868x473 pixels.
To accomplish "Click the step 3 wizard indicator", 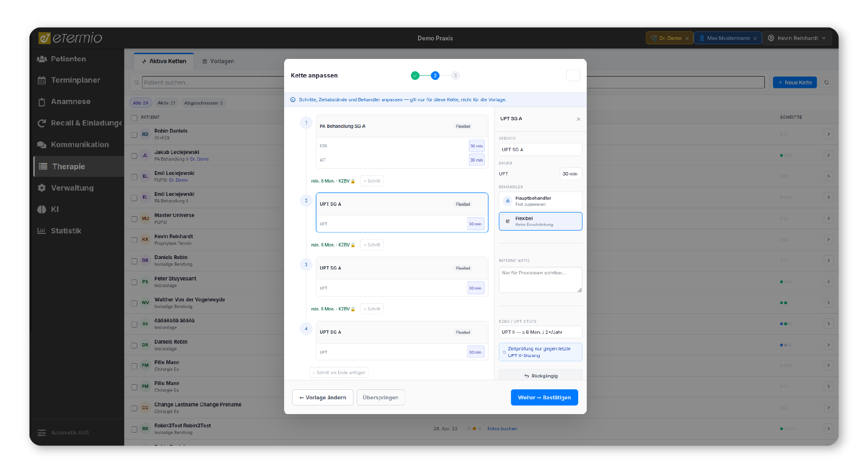I will (x=455, y=76).
